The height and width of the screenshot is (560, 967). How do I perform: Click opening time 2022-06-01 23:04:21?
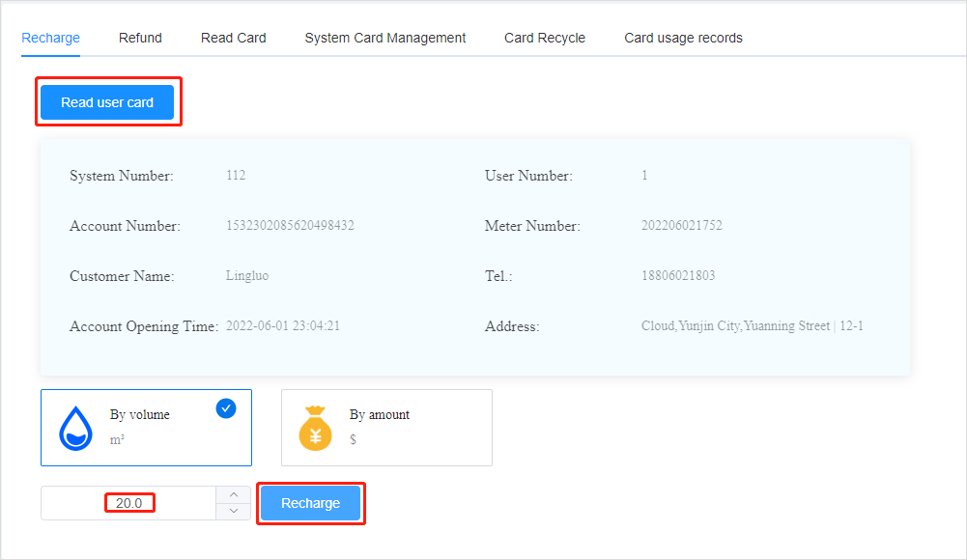(282, 326)
